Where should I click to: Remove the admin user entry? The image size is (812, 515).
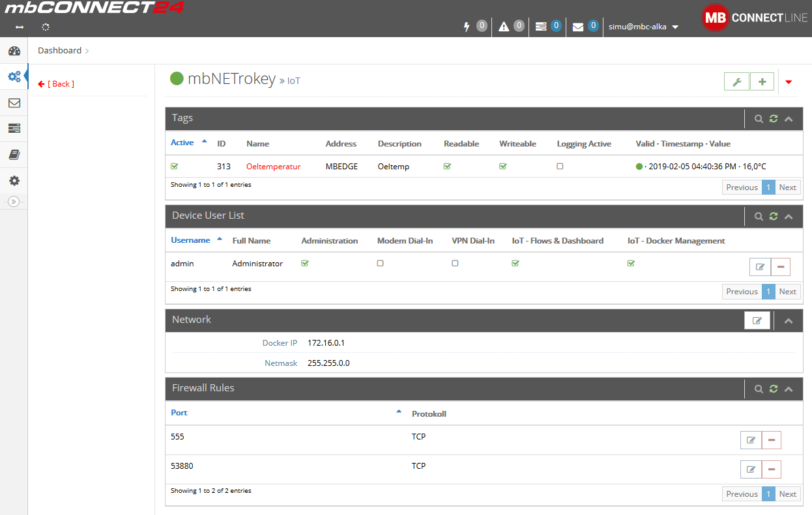781,267
